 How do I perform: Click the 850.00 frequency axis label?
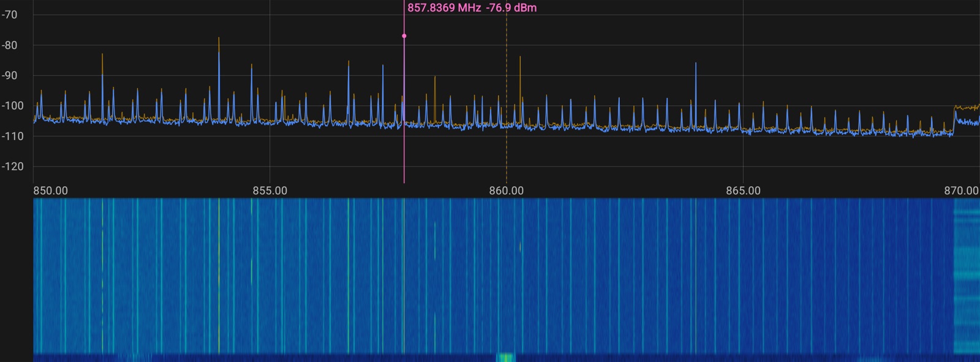[50, 190]
